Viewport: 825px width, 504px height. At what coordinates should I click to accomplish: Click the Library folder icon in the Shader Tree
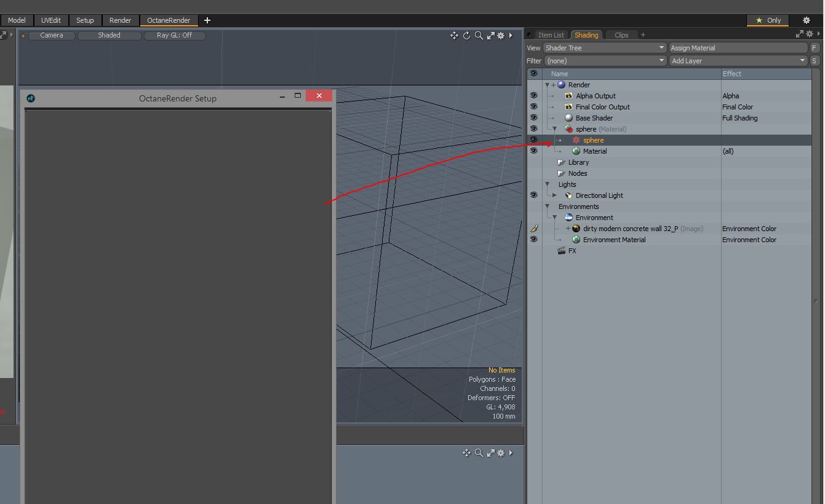(x=561, y=162)
